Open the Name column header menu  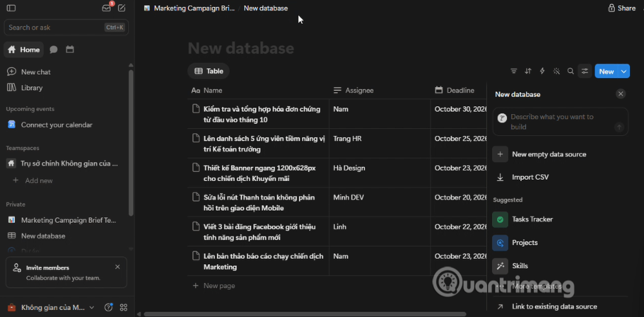(258, 90)
